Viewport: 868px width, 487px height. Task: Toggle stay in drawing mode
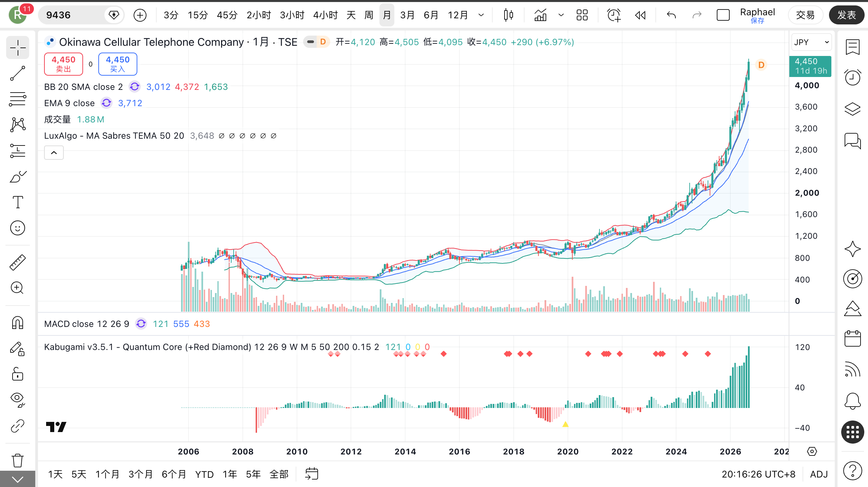tap(18, 349)
